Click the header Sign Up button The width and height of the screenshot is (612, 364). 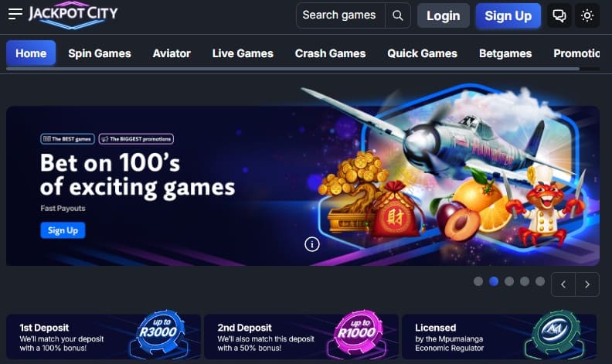click(x=508, y=15)
